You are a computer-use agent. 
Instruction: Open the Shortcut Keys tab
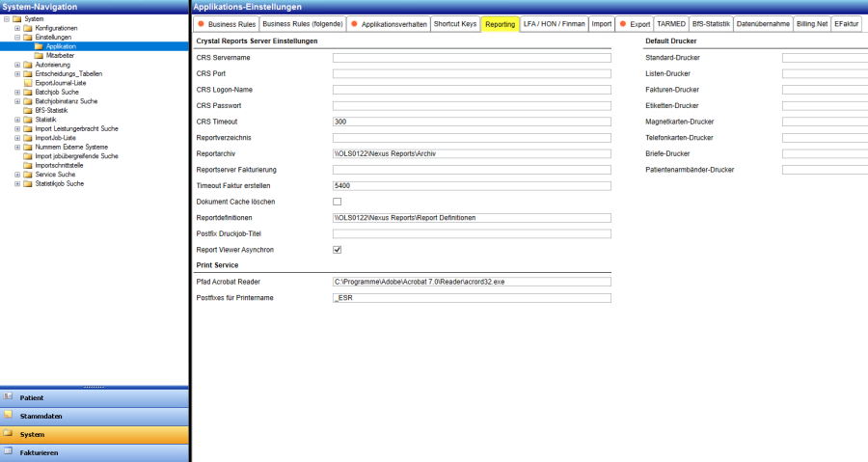455,24
